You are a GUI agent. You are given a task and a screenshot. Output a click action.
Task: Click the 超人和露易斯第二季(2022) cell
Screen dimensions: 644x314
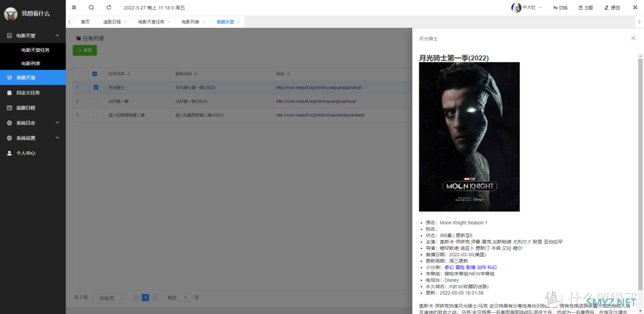(x=199, y=115)
